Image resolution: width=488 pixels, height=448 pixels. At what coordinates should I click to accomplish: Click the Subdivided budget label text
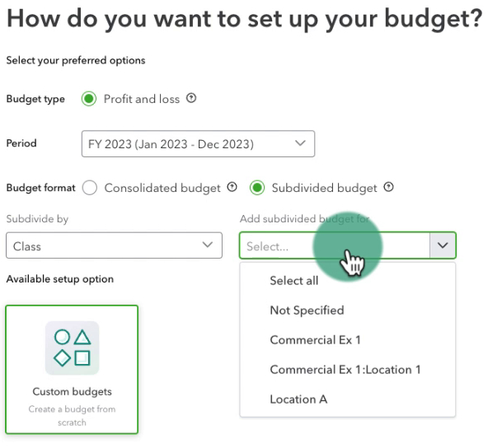324,188
